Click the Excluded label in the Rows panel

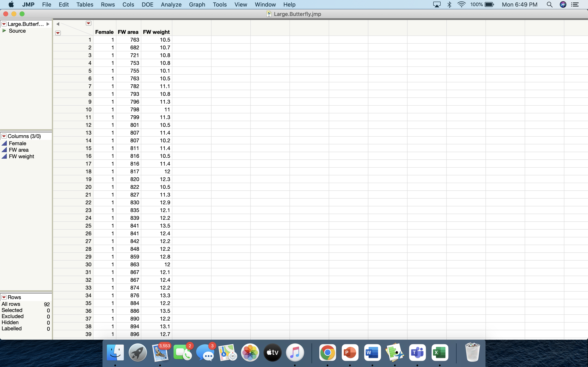(x=12, y=316)
